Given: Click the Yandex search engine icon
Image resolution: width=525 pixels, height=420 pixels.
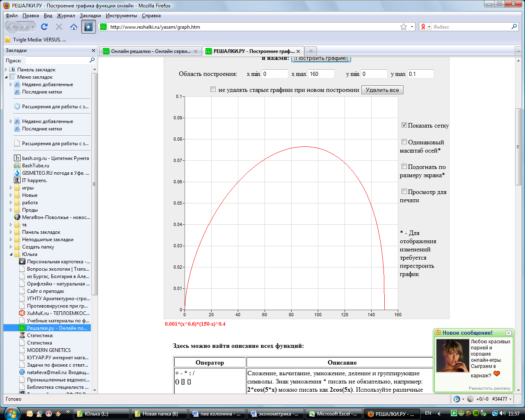Looking at the screenshot, I should click(x=423, y=27).
